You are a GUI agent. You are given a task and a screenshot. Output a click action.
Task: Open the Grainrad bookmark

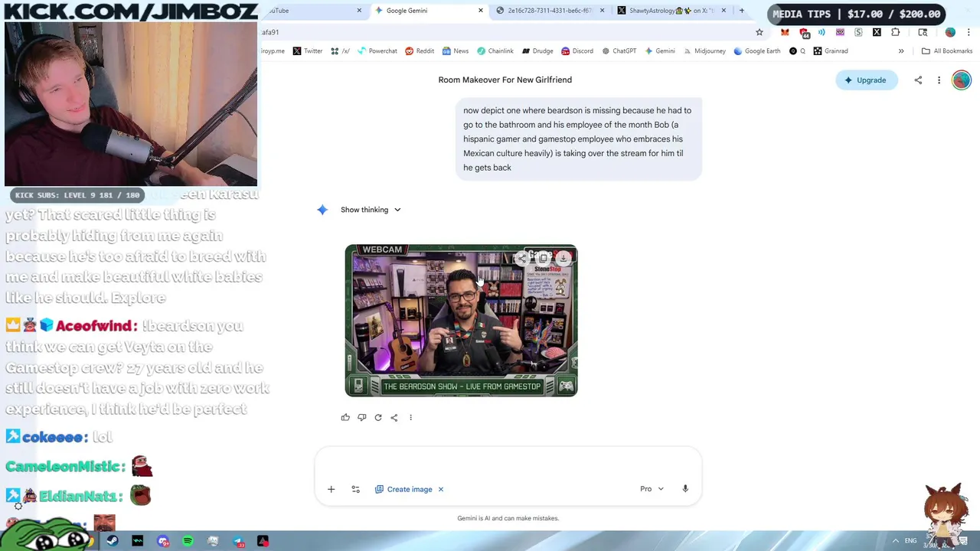tap(830, 51)
